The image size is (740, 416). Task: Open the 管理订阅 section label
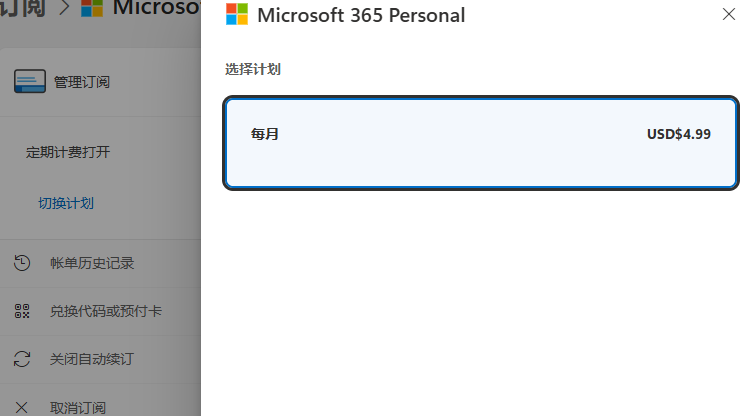82,82
